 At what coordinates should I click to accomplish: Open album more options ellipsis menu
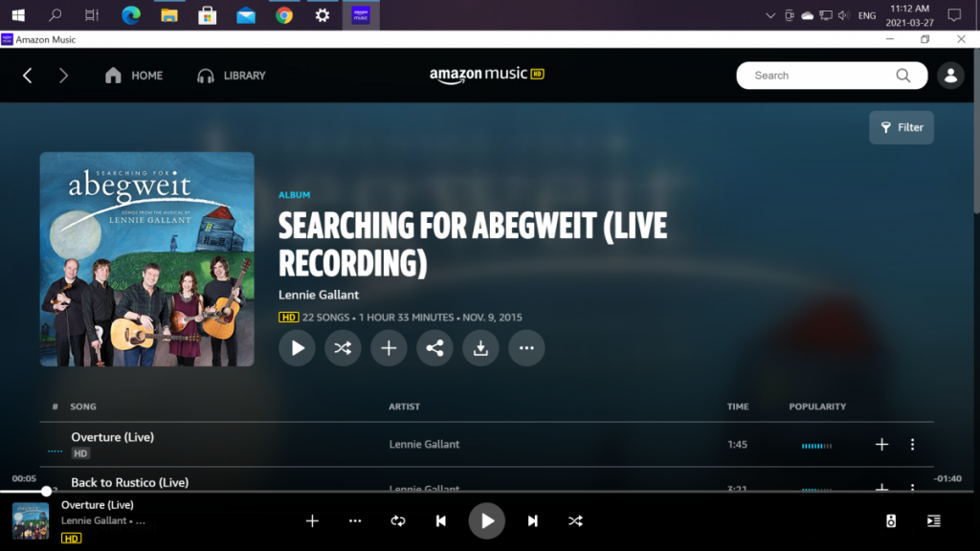tap(526, 348)
